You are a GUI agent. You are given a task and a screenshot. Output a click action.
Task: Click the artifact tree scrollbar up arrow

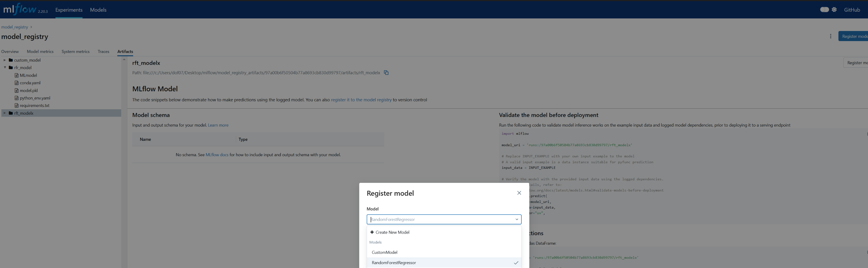click(124, 59)
